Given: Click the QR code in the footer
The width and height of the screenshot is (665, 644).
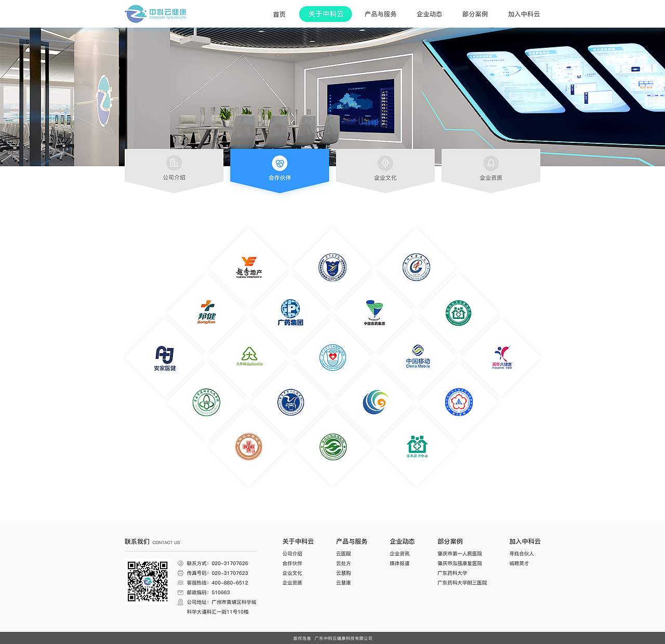Looking at the screenshot, I should (148, 581).
